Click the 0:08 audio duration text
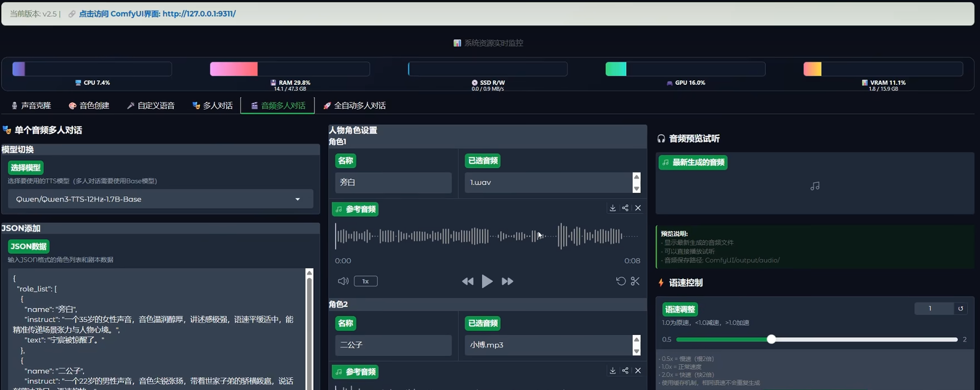980x390 pixels. pyautogui.click(x=632, y=261)
